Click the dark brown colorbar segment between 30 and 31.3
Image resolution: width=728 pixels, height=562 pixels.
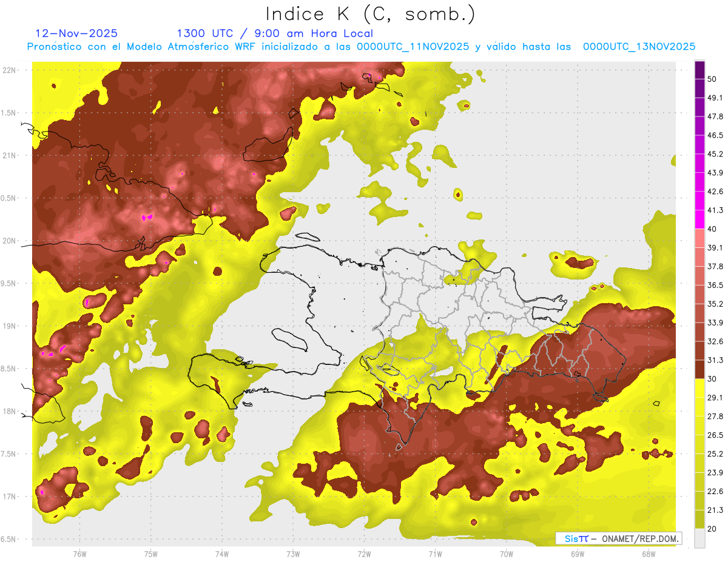(x=699, y=370)
